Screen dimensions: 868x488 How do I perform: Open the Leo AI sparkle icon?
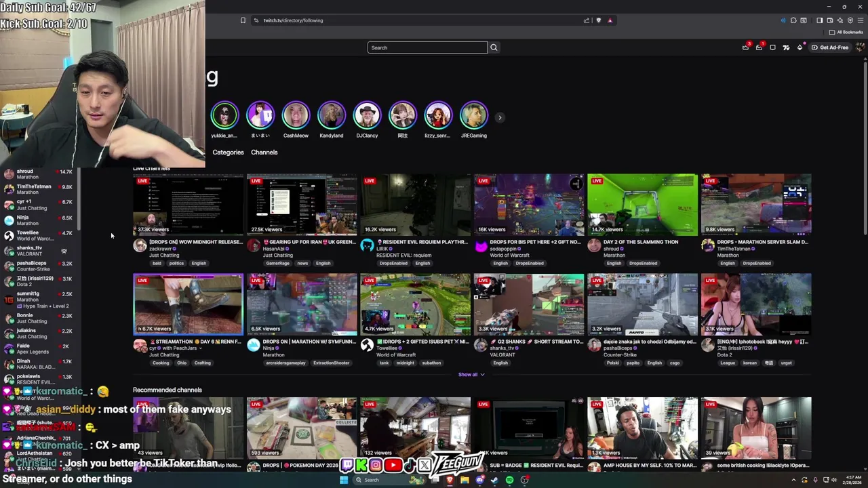(840, 20)
